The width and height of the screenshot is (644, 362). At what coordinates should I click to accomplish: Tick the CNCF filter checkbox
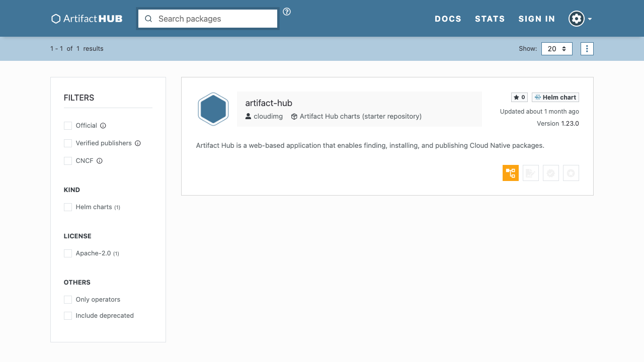point(68,161)
